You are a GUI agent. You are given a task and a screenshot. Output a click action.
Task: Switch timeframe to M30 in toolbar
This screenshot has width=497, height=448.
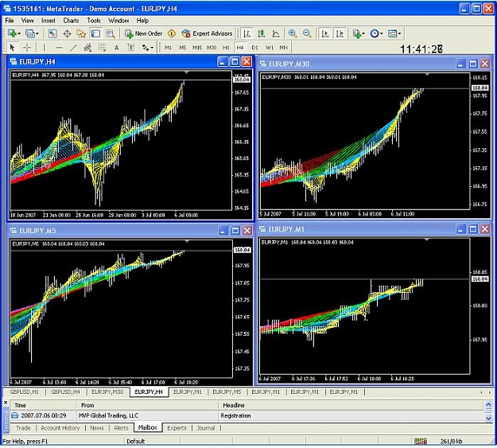tap(212, 48)
